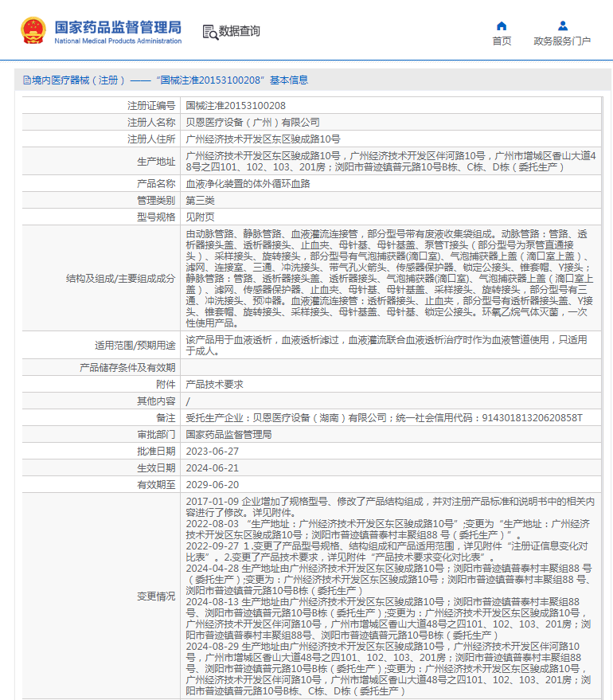Click the 审批部门 label
613x700 pixels.
coord(156,435)
